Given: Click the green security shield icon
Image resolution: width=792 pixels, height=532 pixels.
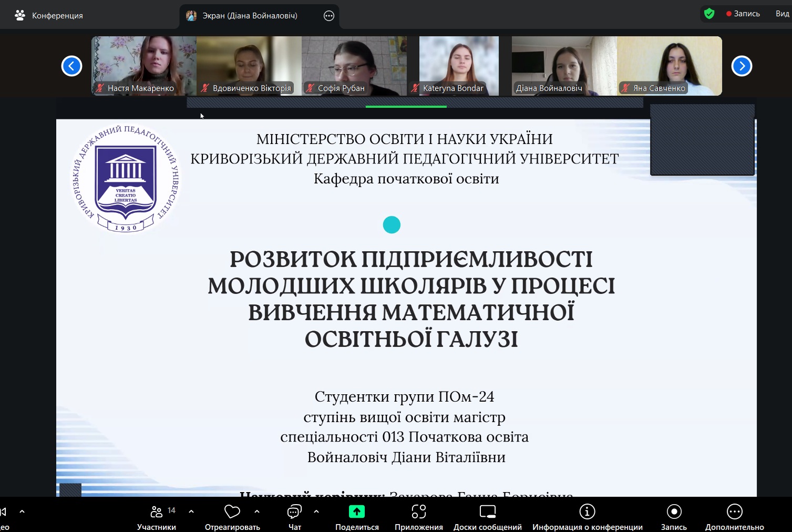Looking at the screenshot, I should [709, 14].
